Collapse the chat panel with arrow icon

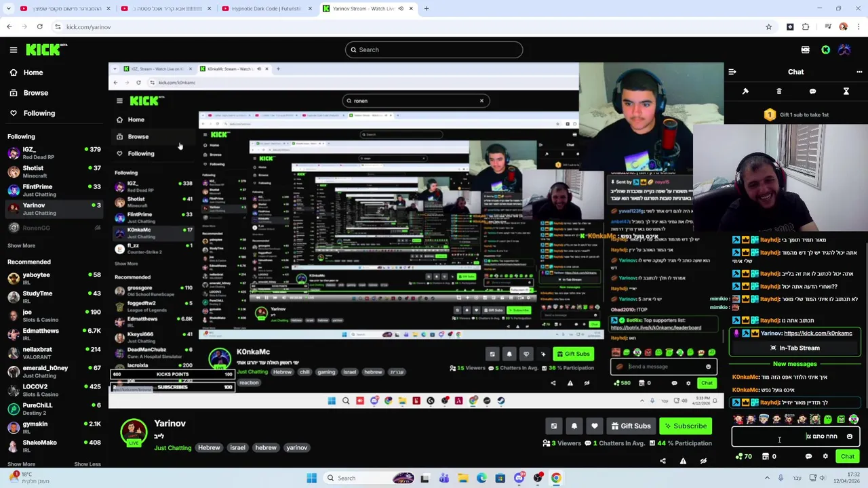pos(732,72)
